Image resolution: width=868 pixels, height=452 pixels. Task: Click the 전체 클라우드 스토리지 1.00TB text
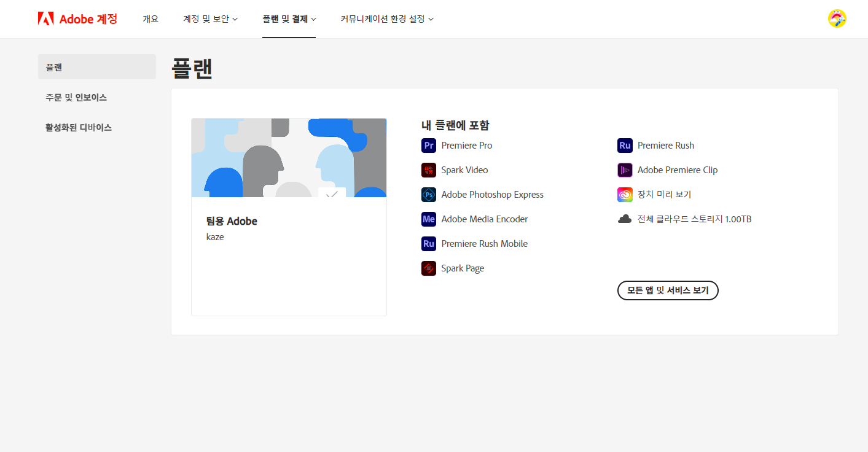pyautogui.click(x=695, y=219)
